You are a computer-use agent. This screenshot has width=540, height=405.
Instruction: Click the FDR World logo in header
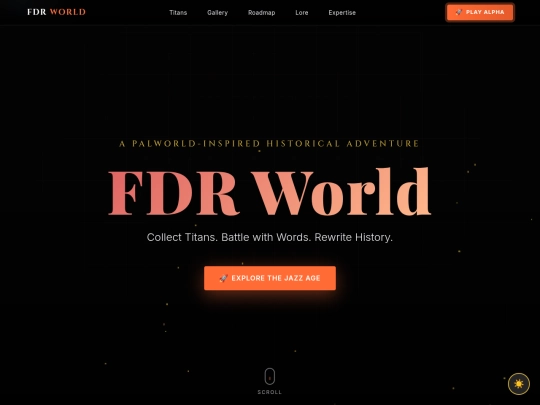(x=56, y=12)
